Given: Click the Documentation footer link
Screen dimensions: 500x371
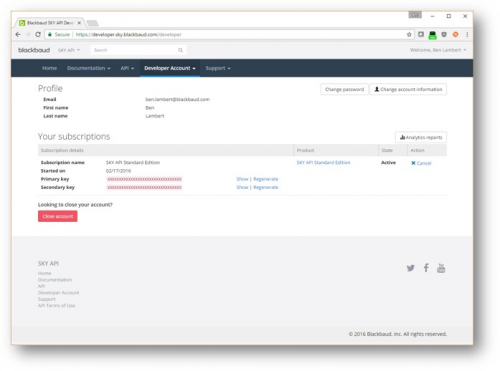Looking at the screenshot, I should [x=55, y=280].
